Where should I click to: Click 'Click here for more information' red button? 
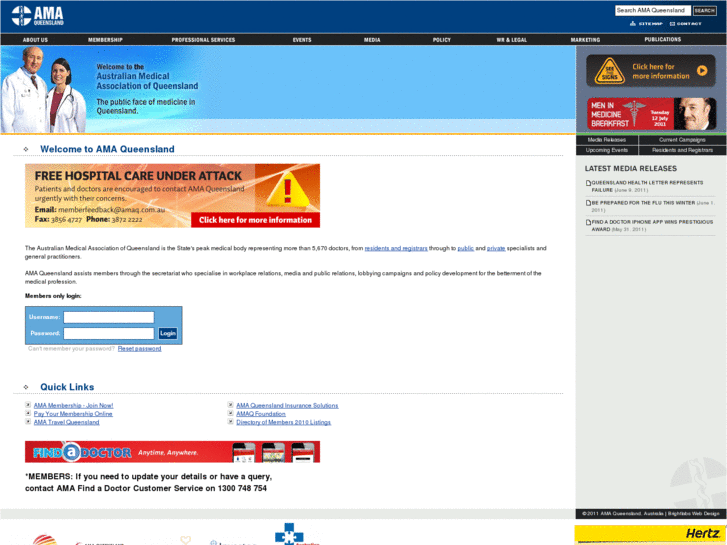point(255,220)
